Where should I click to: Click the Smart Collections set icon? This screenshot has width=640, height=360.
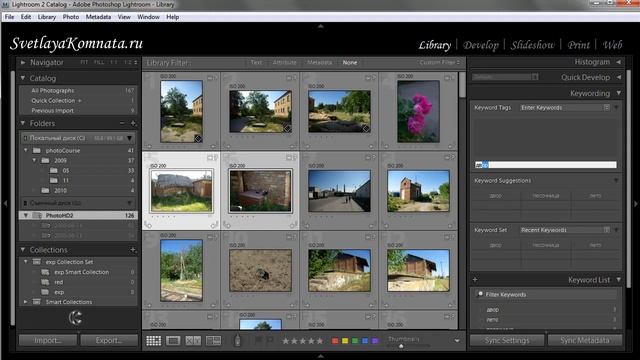click(37, 302)
